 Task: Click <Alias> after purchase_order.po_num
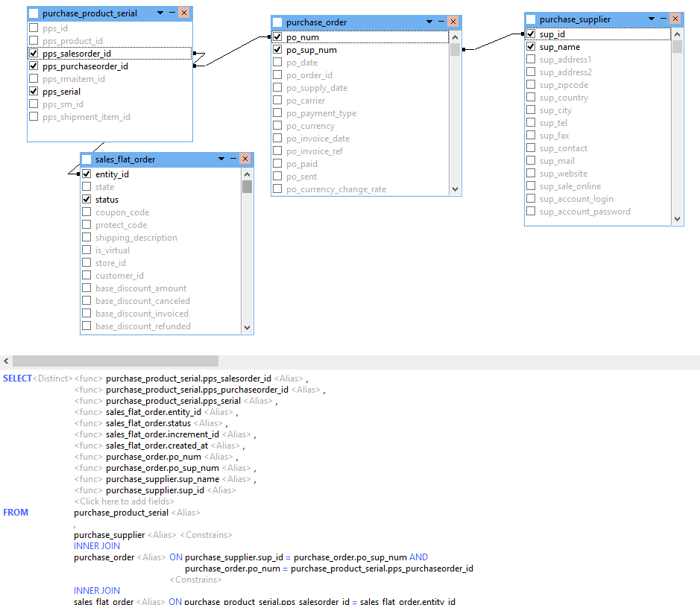tap(218, 457)
